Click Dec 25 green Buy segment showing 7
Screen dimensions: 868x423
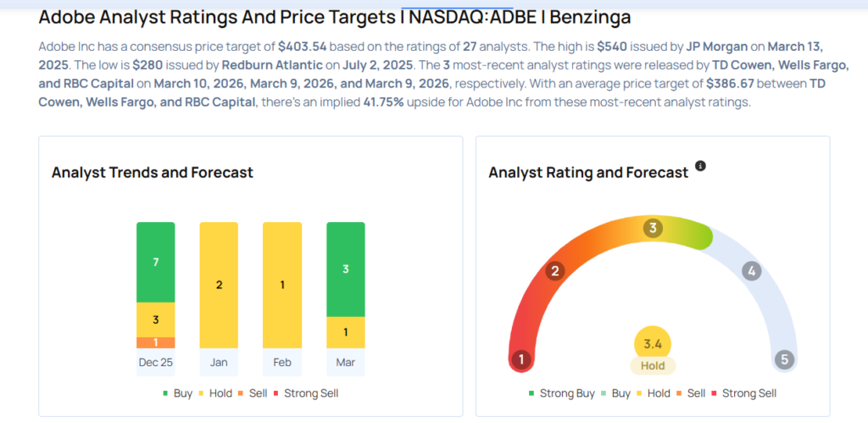pos(155,263)
